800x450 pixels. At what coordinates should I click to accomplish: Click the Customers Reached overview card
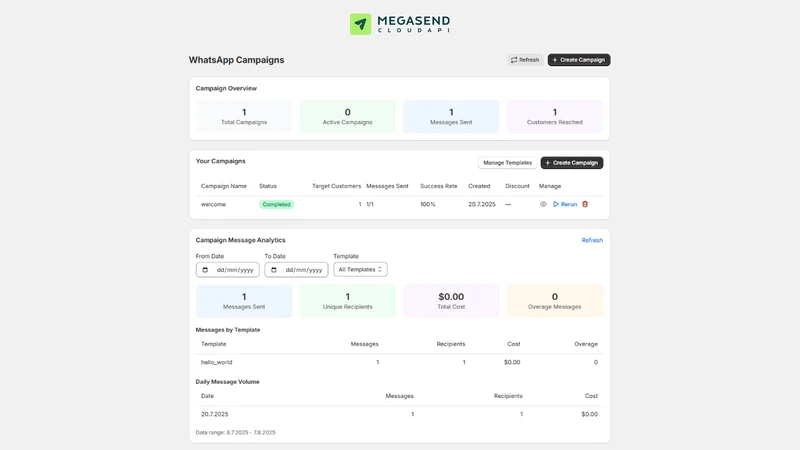(555, 116)
